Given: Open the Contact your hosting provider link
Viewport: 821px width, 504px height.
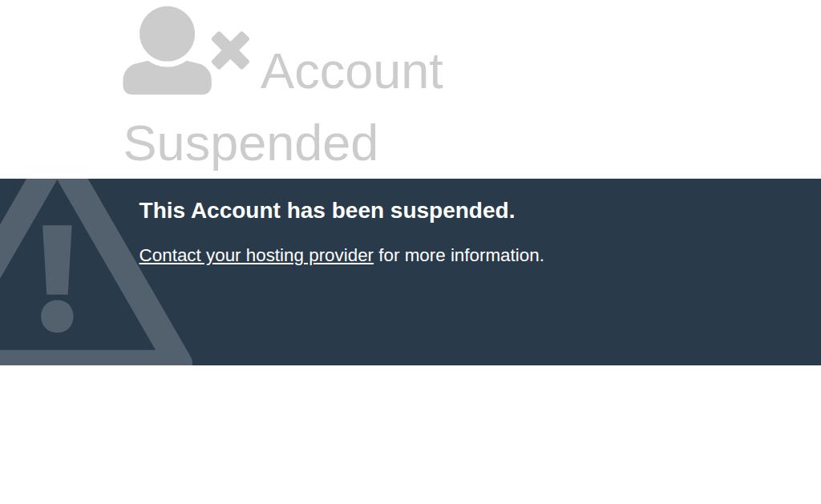Looking at the screenshot, I should 256,256.
